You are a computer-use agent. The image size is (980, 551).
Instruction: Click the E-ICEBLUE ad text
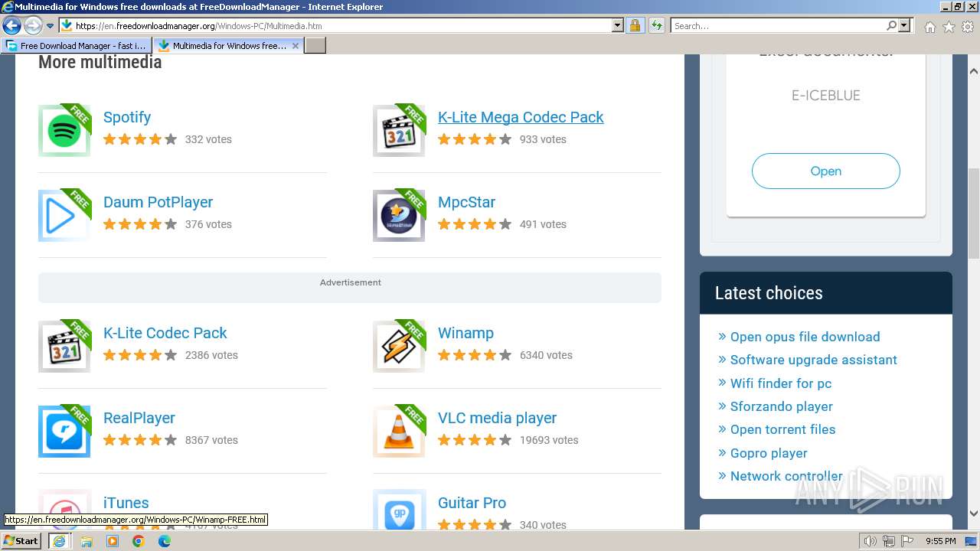coord(826,96)
